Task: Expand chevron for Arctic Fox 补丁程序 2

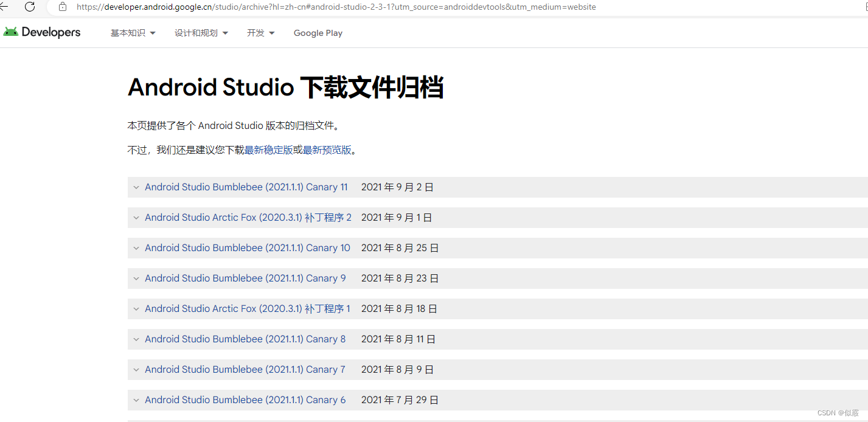Action: tap(136, 218)
